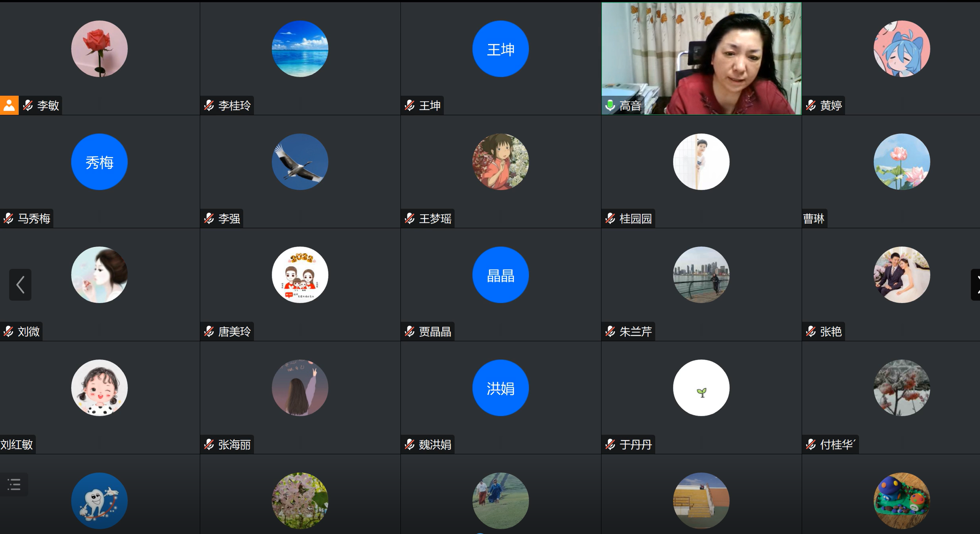This screenshot has width=980, height=534.
Task: Click the blue 王坤 avatar circle
Action: pyautogui.click(x=500, y=49)
